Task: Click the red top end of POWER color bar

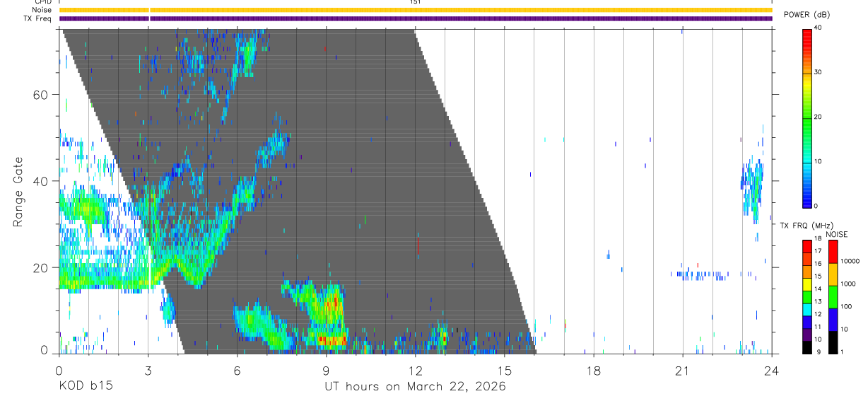Action: (x=807, y=33)
